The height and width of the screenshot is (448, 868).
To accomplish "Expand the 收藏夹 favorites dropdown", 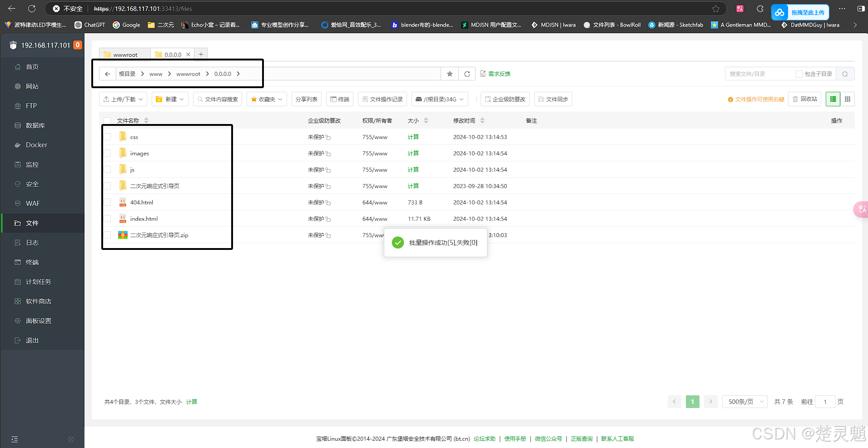I will tap(267, 99).
